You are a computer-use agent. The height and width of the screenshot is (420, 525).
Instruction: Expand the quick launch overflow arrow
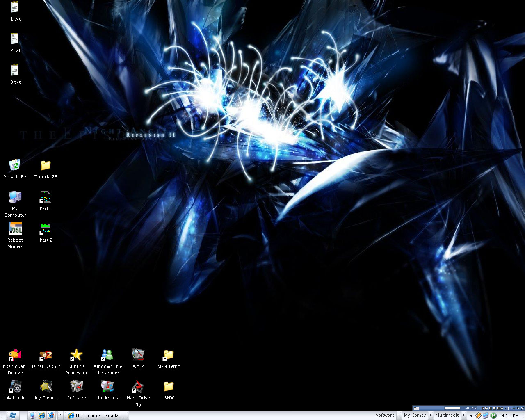60,415
